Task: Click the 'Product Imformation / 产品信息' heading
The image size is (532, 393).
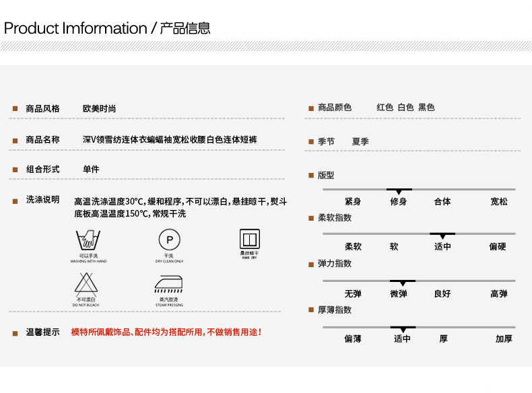Action: click(107, 28)
